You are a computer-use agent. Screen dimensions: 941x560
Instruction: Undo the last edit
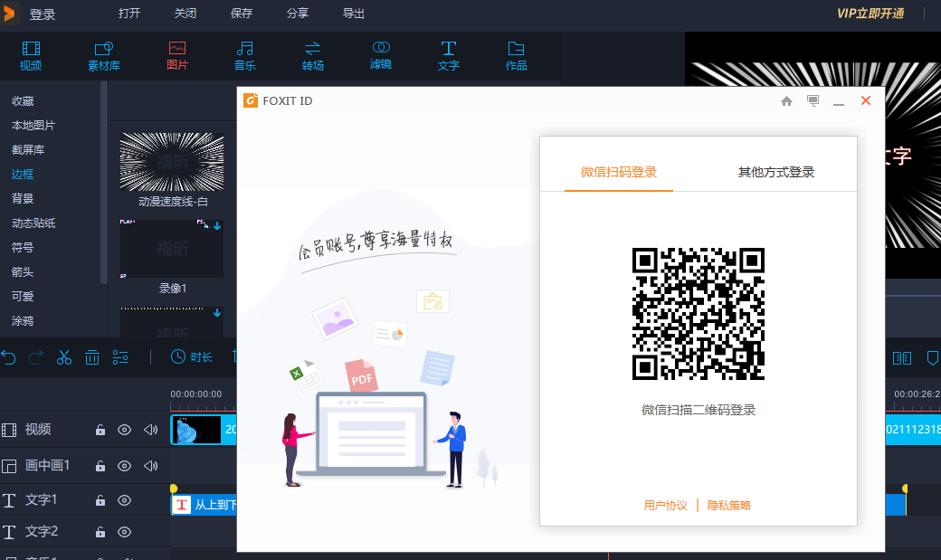click(x=9, y=358)
